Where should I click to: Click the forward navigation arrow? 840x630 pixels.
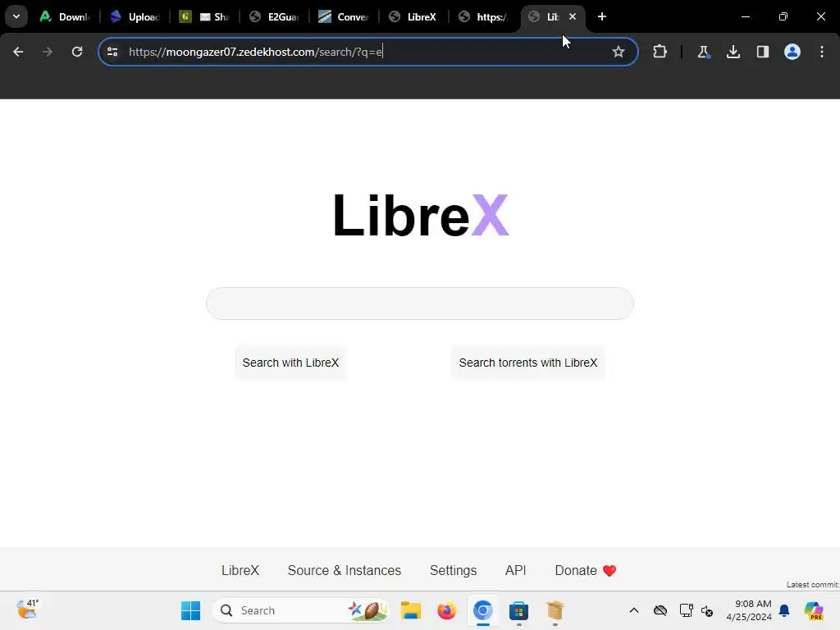[48, 52]
